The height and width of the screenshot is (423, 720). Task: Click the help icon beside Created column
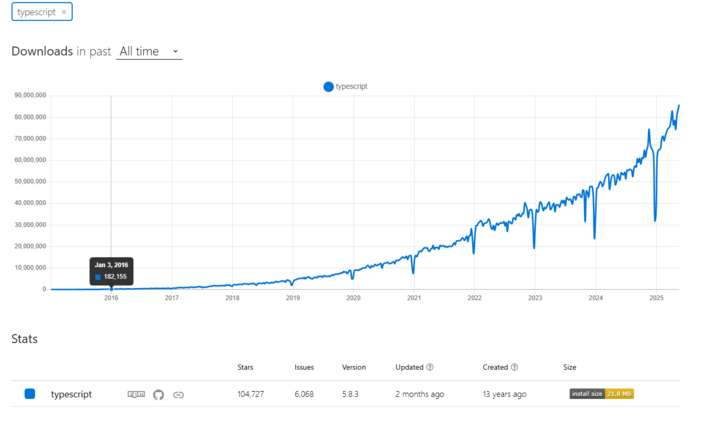tap(514, 367)
